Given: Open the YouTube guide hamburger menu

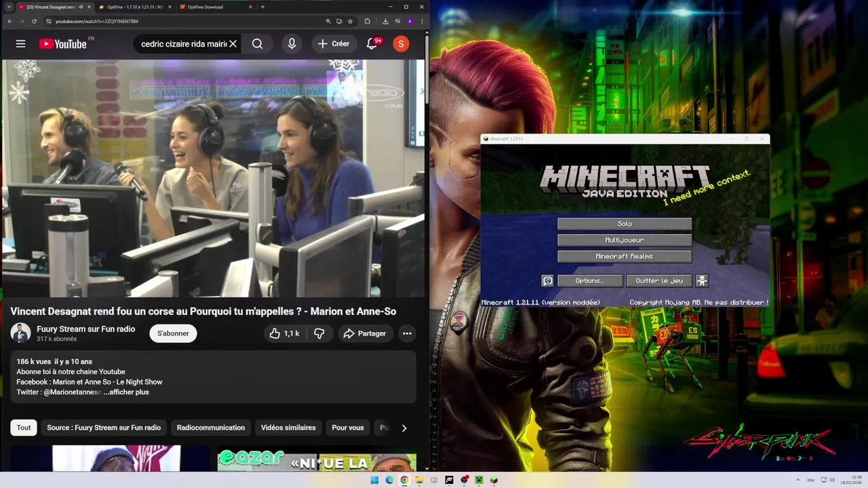Looking at the screenshot, I should pos(20,43).
